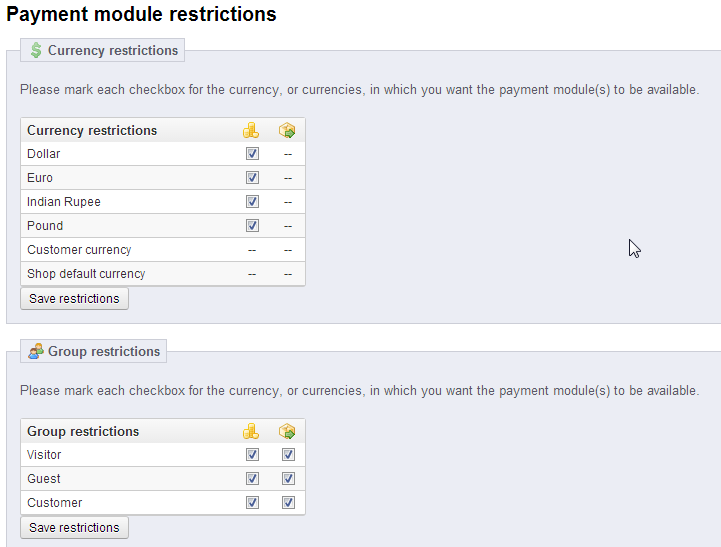The image size is (721, 547).
Task: Save the currency restrictions
Action: (x=74, y=298)
